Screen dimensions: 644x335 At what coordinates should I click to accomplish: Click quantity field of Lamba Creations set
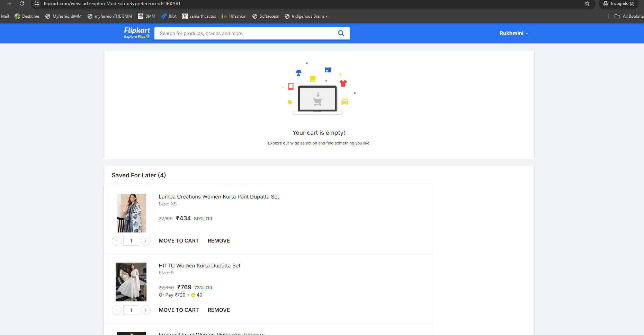click(131, 241)
